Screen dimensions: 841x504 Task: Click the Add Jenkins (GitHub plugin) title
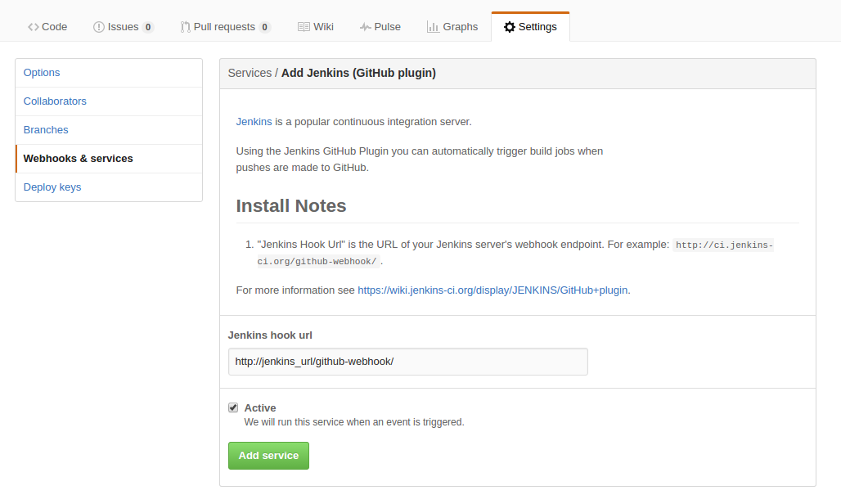tap(358, 73)
